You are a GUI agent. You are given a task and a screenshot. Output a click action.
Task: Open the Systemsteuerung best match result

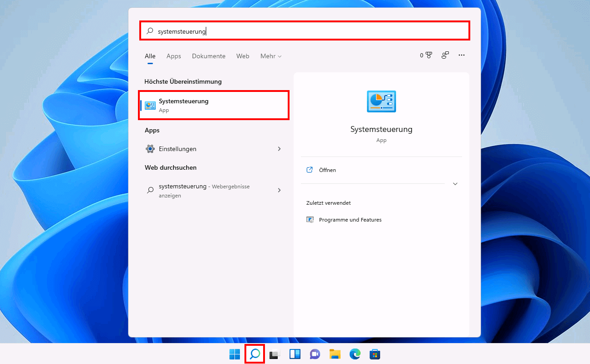[x=214, y=105]
